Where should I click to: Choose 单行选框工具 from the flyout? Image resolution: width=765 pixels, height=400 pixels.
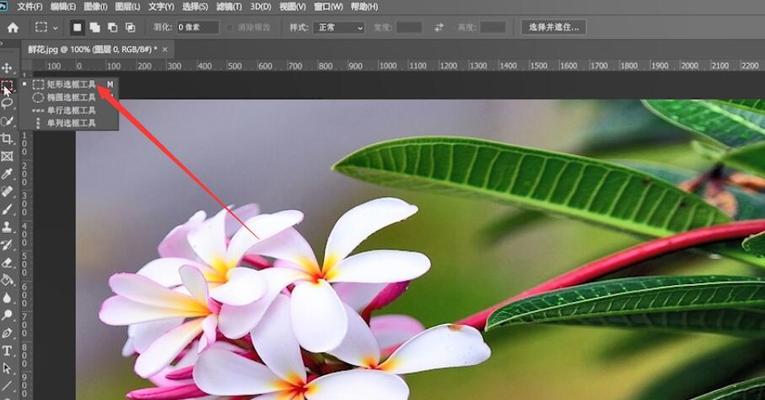point(70,110)
